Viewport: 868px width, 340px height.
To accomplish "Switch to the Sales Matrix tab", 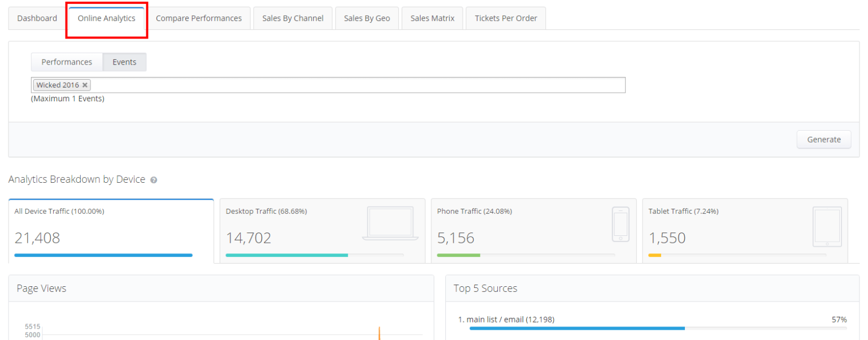I will pyautogui.click(x=432, y=18).
